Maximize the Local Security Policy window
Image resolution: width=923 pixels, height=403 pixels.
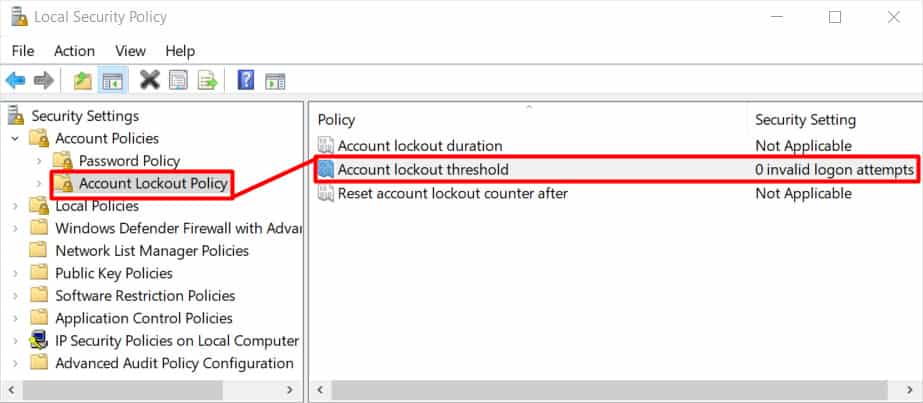835,17
